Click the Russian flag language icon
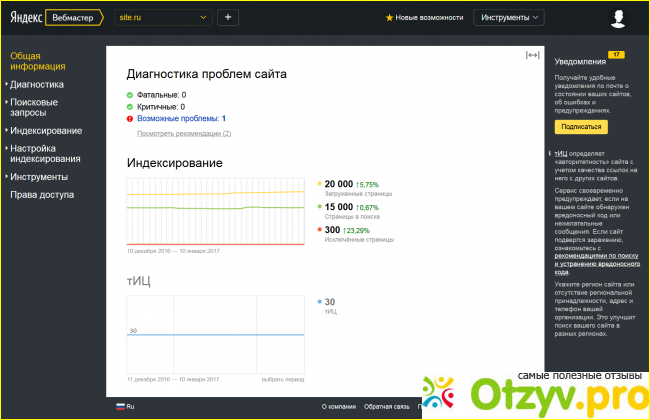 point(121,407)
